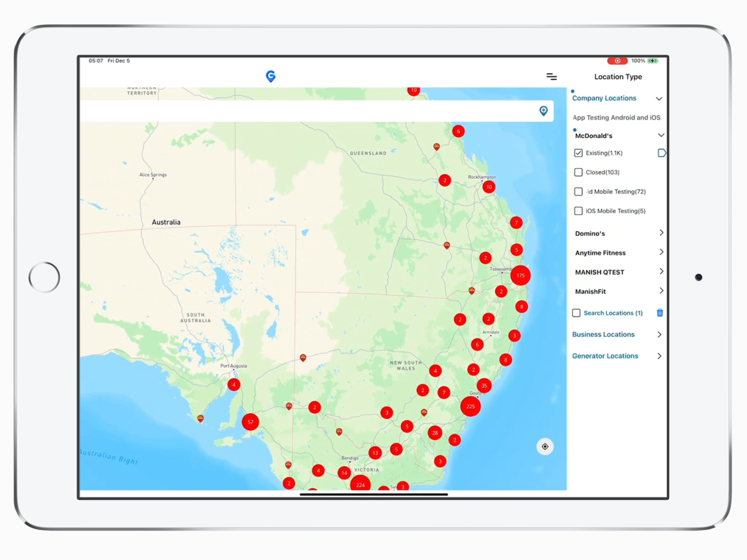Tap the 4 cluster near Port Augusta
Viewport: 747px width, 560px height.
pos(234,385)
